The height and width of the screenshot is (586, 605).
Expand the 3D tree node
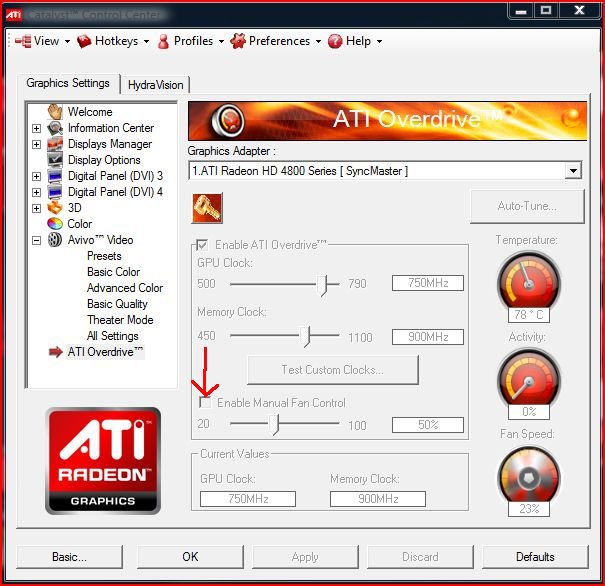36,208
